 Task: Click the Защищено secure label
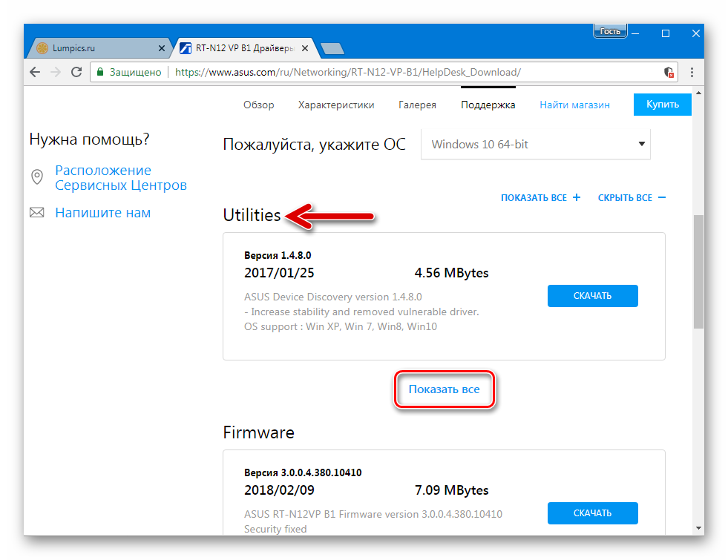coord(135,72)
